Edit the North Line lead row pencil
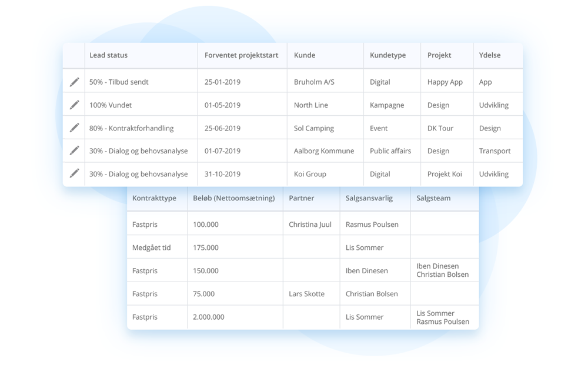 click(74, 105)
